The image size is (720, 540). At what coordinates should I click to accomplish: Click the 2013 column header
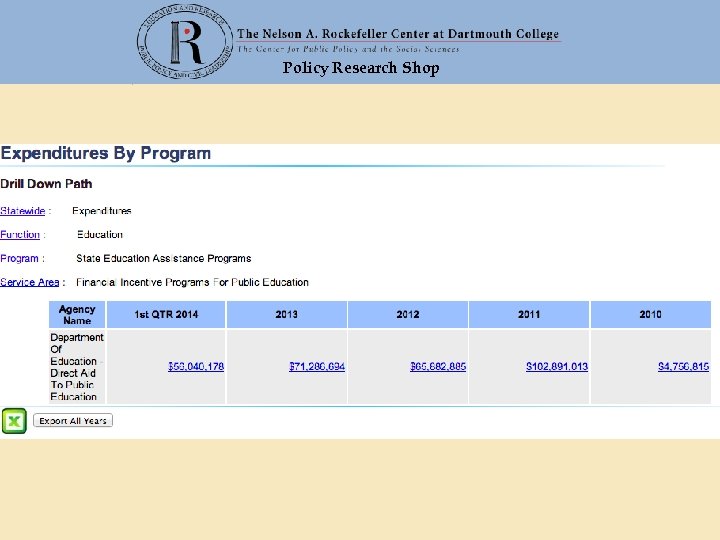(x=287, y=315)
